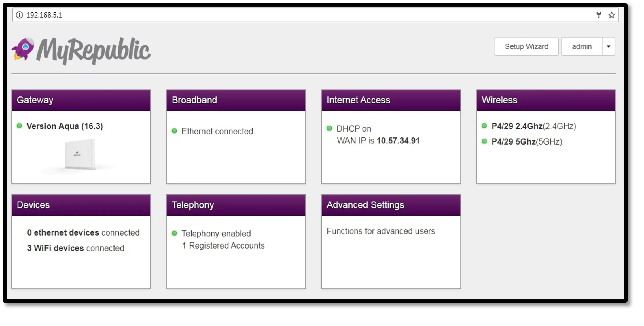
Task: Click the Telephony enabled status dot
Action: click(174, 233)
